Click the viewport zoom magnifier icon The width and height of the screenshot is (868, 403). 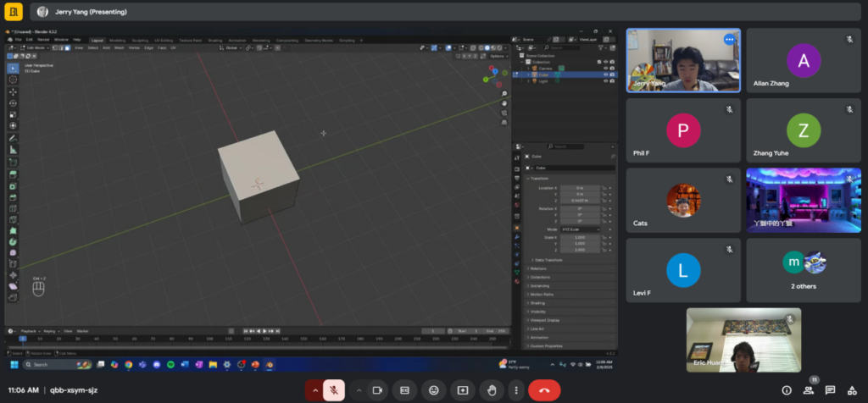[504, 94]
